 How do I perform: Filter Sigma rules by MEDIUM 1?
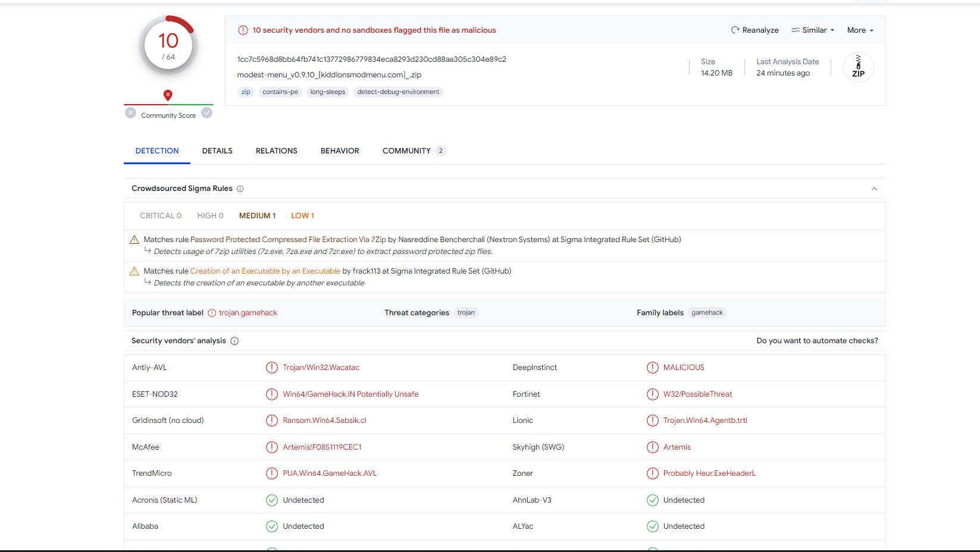pos(257,216)
